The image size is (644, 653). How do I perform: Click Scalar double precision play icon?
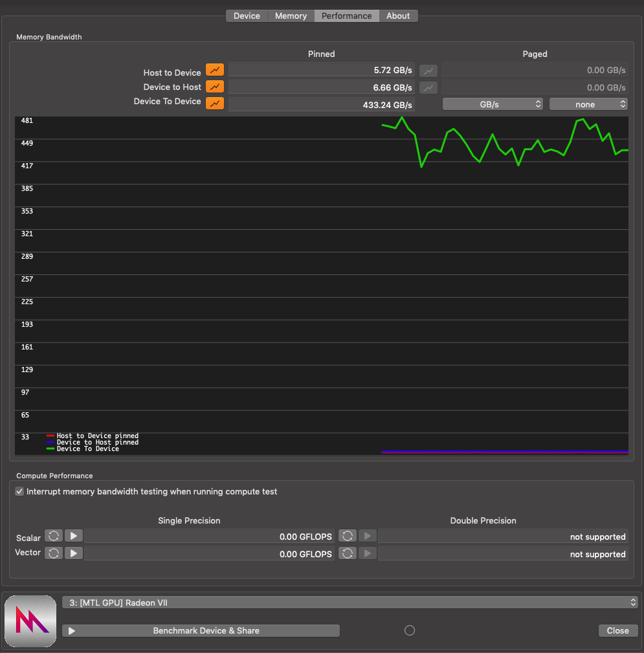click(368, 536)
